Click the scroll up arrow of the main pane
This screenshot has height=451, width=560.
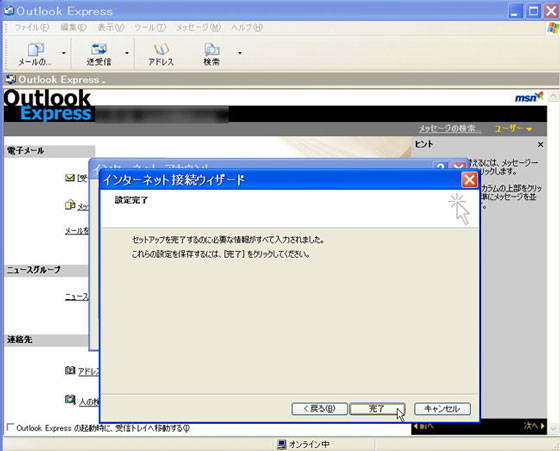(x=553, y=96)
